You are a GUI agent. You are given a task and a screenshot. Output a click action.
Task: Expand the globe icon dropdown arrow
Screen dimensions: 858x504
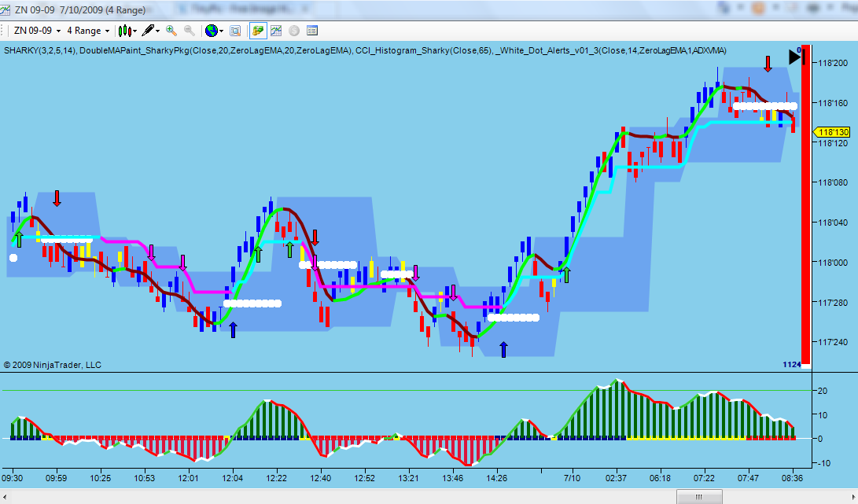coord(221,31)
